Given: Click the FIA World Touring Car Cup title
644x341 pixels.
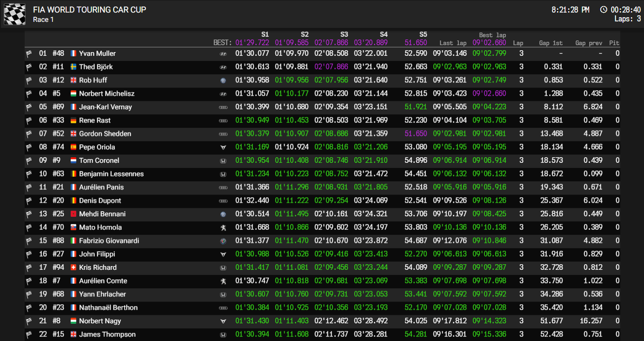Looking at the screenshot, I should (x=89, y=10).
